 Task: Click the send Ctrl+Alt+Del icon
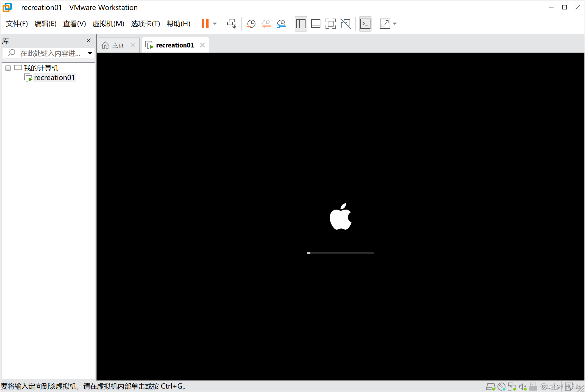(x=232, y=24)
